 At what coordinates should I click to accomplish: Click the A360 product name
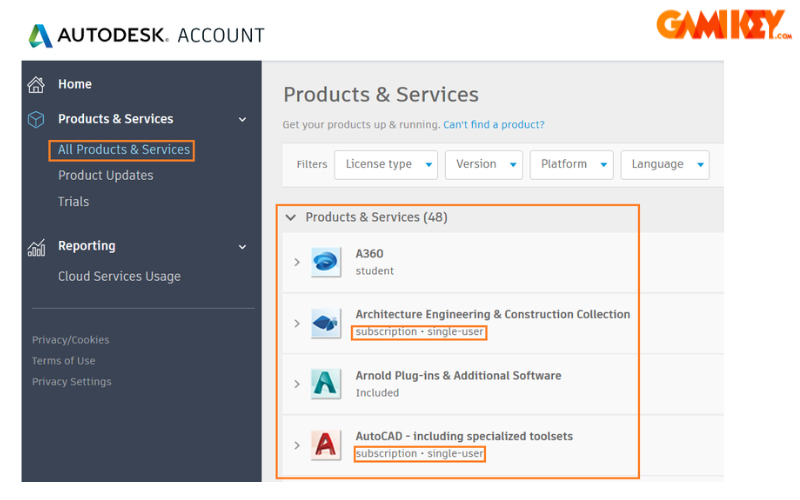click(369, 254)
